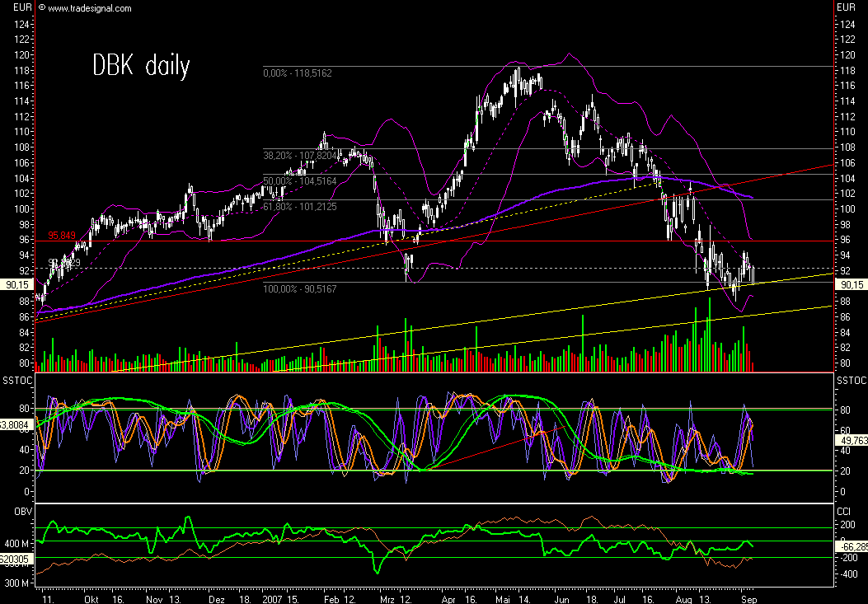Select the last-price tag '90,15' on the right axis

tap(852, 284)
